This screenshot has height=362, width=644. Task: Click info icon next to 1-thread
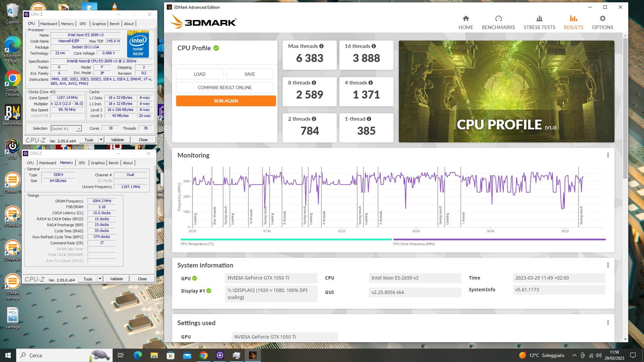[x=369, y=119]
